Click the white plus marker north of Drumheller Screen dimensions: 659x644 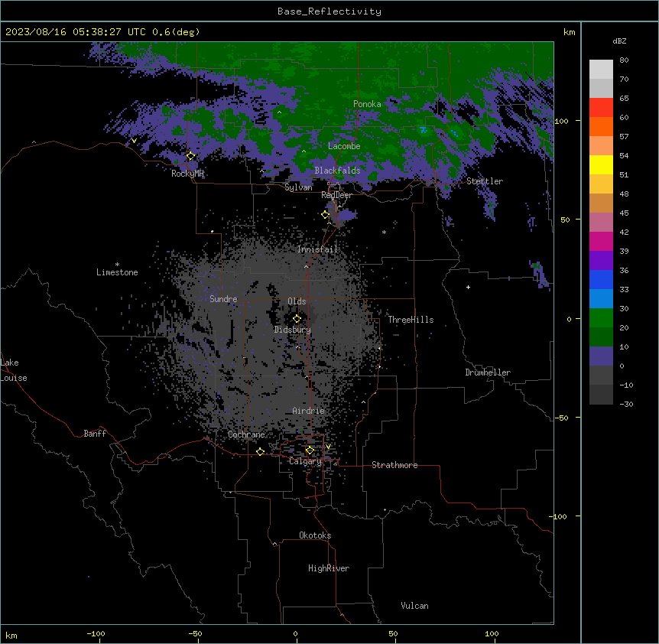pyautogui.click(x=468, y=287)
